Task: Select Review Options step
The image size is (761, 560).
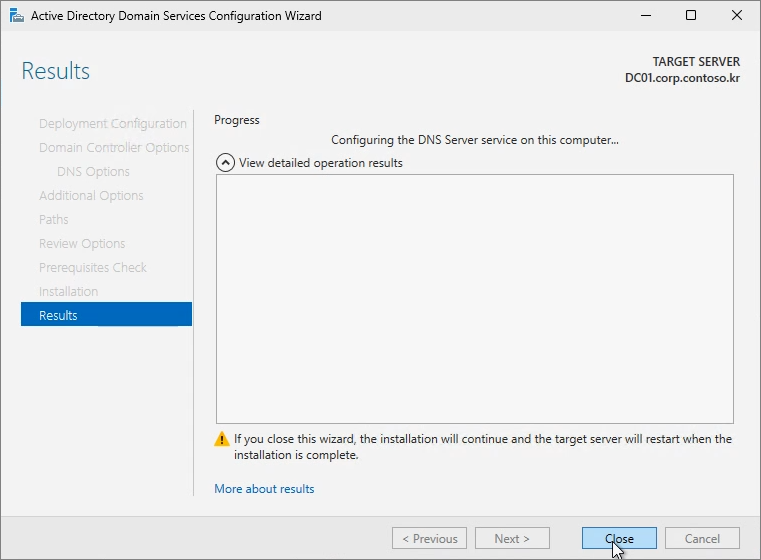Action: click(x=82, y=243)
